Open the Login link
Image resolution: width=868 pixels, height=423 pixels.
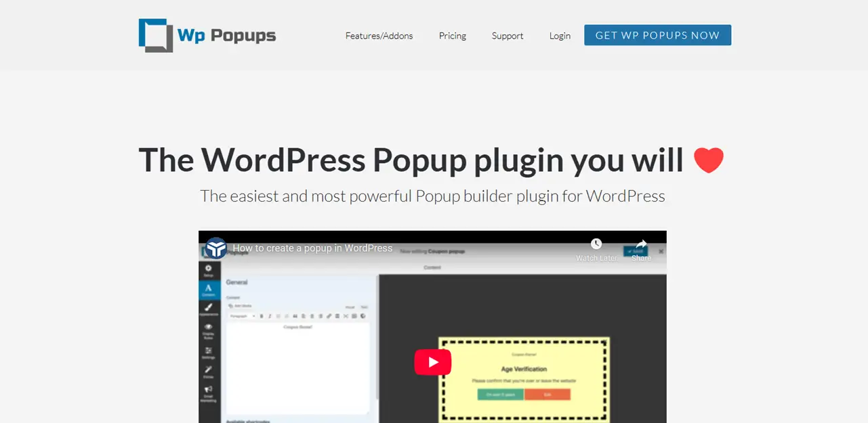(560, 36)
